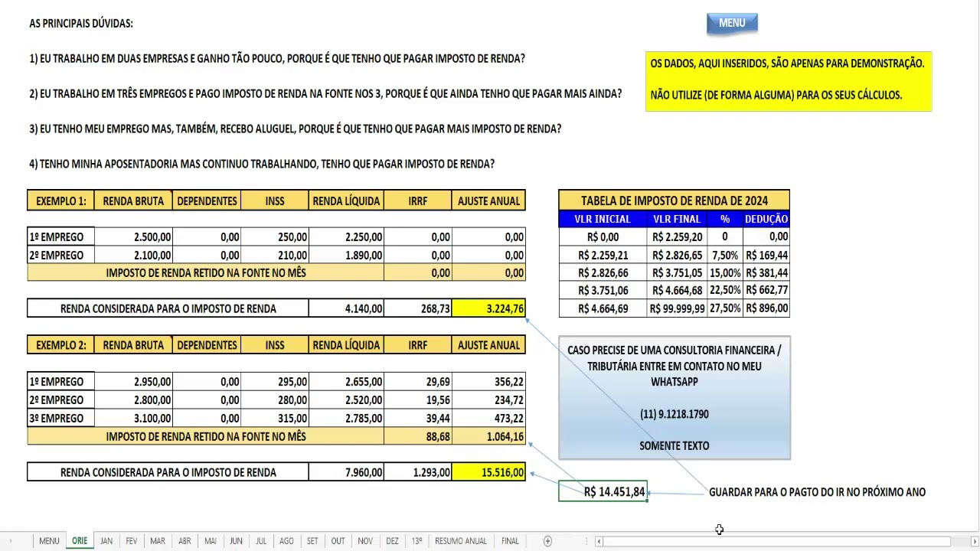The width and height of the screenshot is (980, 551).
Task: Open the 13º sheet tab
Action: click(x=416, y=541)
